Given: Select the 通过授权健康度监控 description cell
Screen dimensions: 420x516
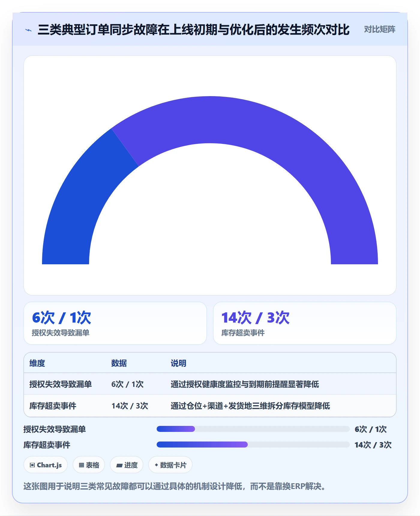Looking at the screenshot, I should [245, 384].
